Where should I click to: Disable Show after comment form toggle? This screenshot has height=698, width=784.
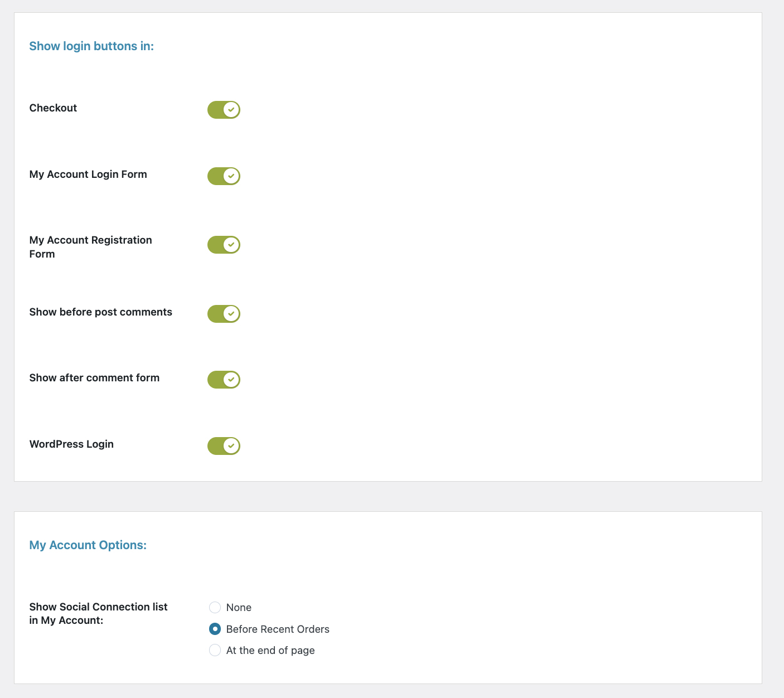pos(224,380)
